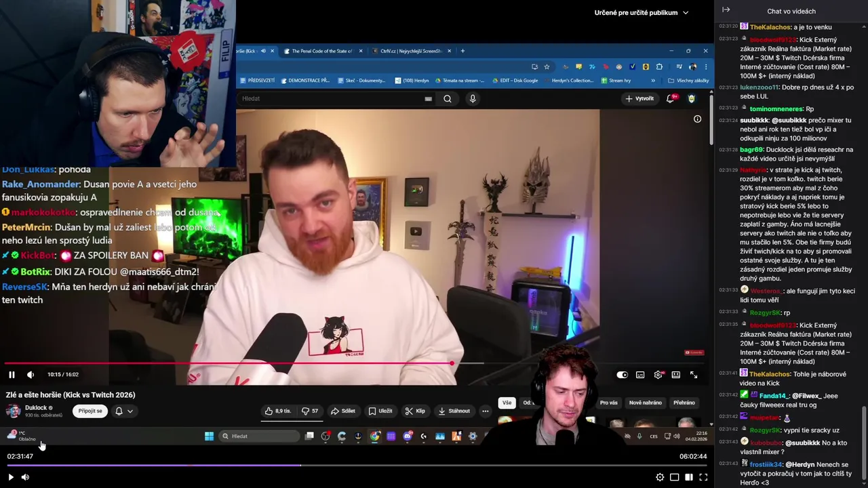Screen dimensions: 868x488
Task: Open on-screen keyboard icon in search
Action: [428, 98]
